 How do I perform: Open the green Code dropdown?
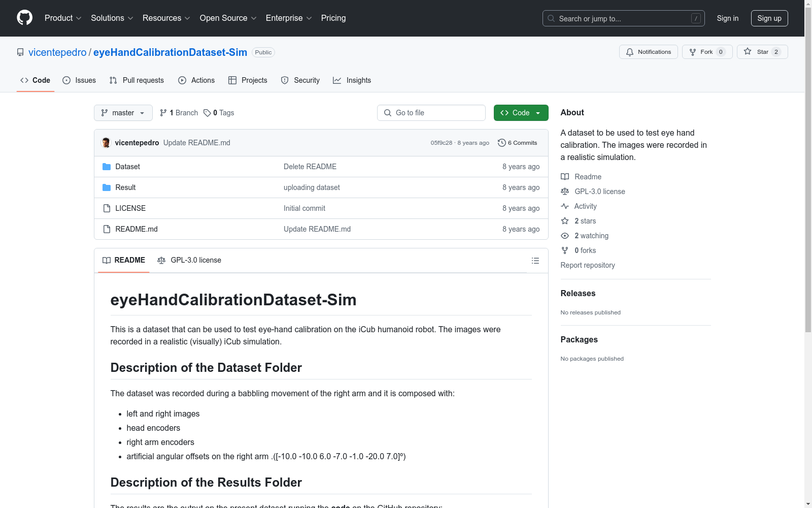[521, 113]
